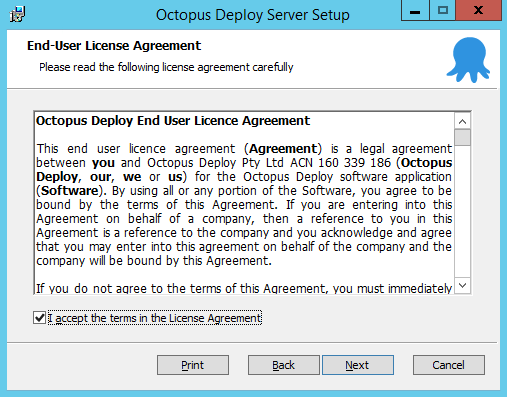Click the Back button
This screenshot has height=397, width=507.
click(284, 365)
